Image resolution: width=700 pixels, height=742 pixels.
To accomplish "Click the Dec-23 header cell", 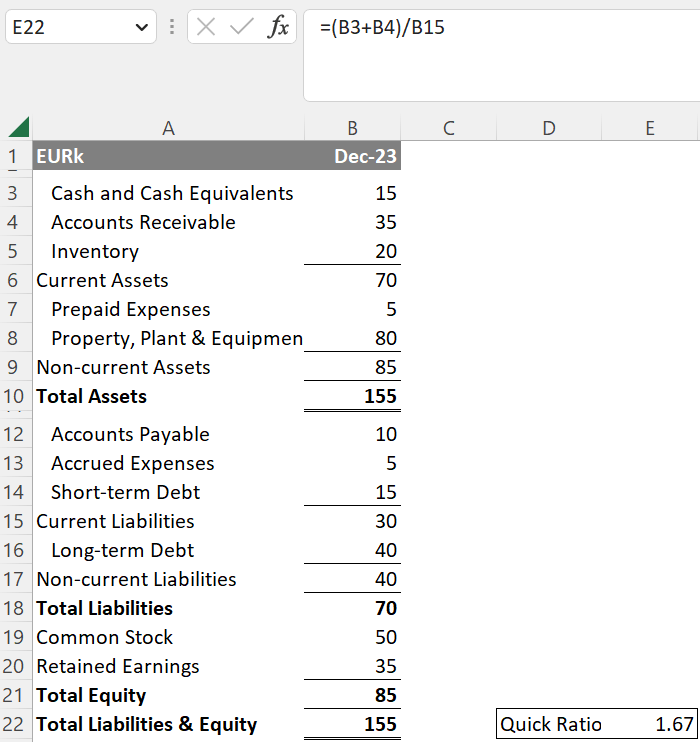I will tap(352, 157).
